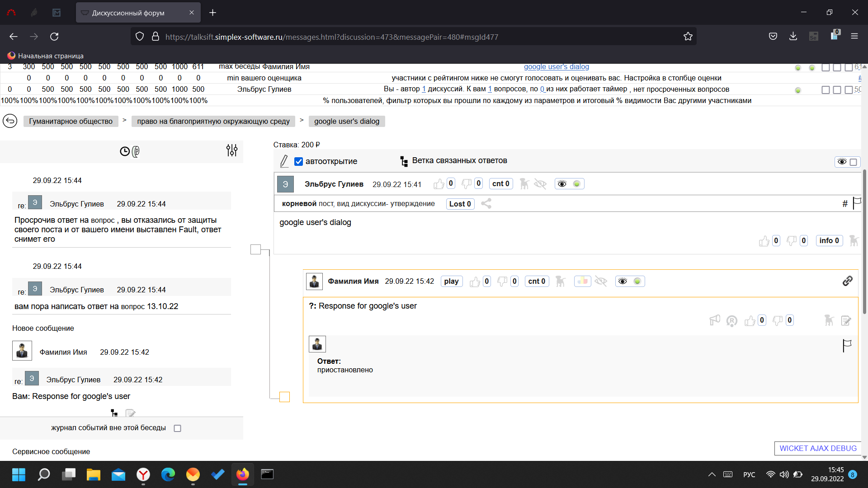Dislike Фамилия Имя's post header
868x488 pixels.
click(502, 282)
